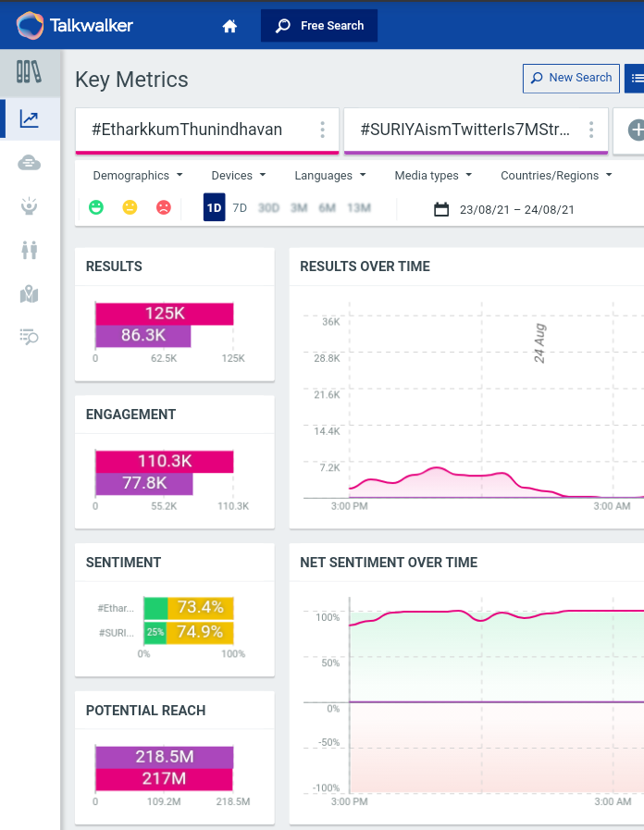
Task: Open options menu for #EtharkkumThunindhavan
Action: point(322,130)
